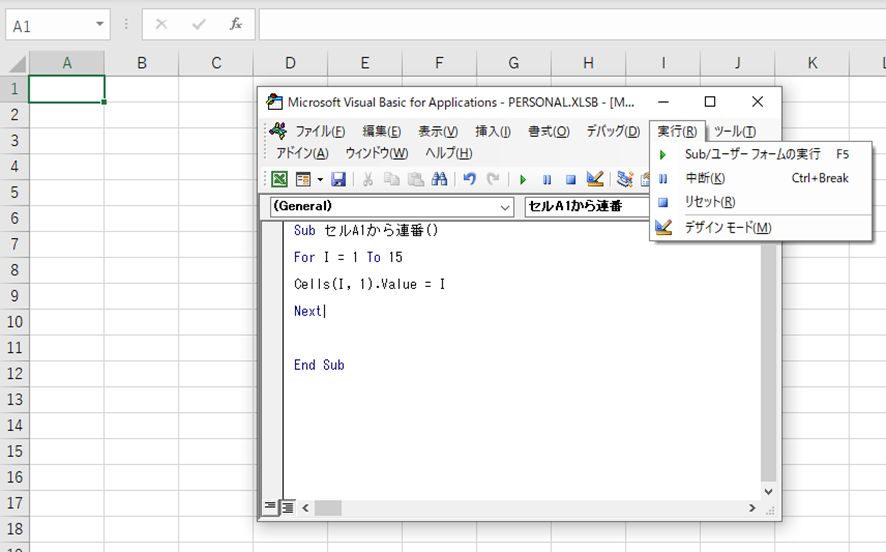Open the Name Box dropdown arrow
886x552 pixels.
pyautogui.click(x=99, y=24)
